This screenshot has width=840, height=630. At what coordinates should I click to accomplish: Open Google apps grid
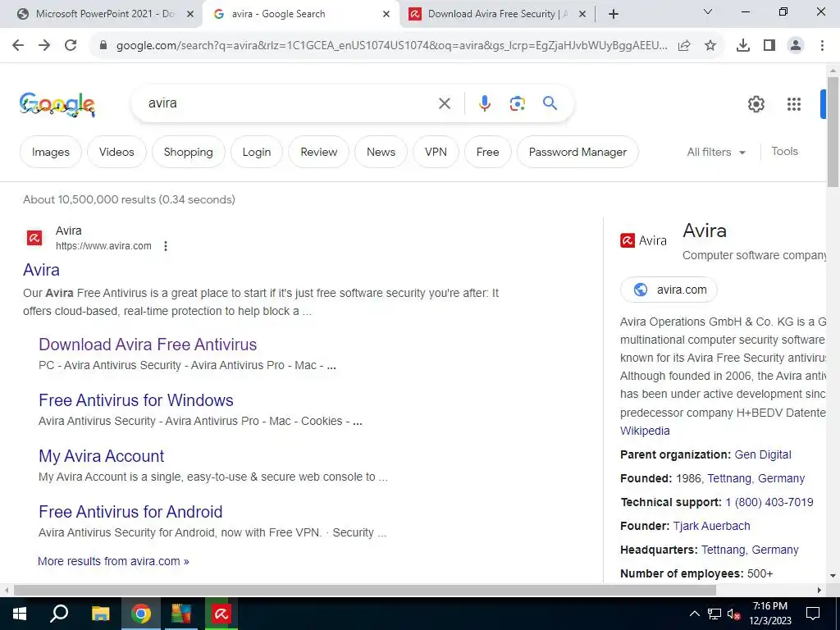click(x=794, y=104)
